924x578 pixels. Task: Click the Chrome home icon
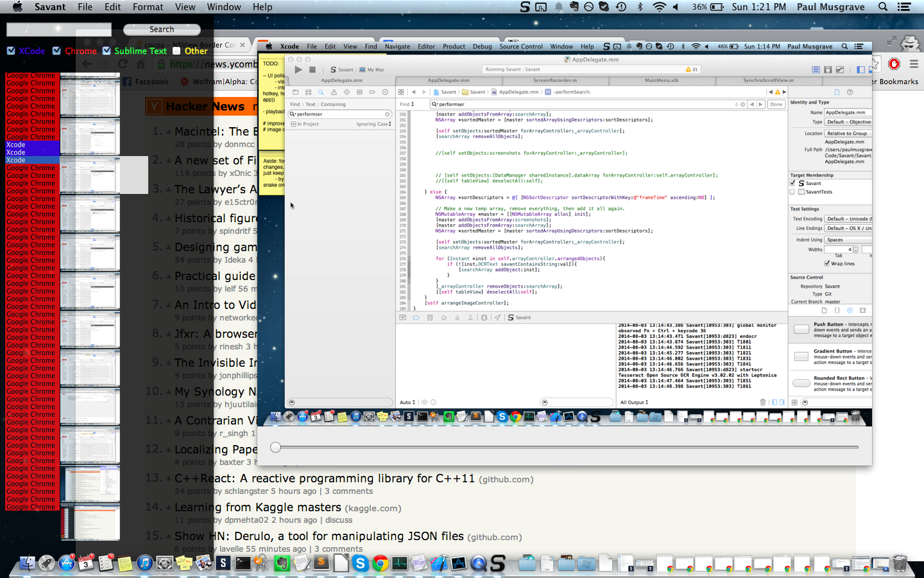[x=141, y=64]
